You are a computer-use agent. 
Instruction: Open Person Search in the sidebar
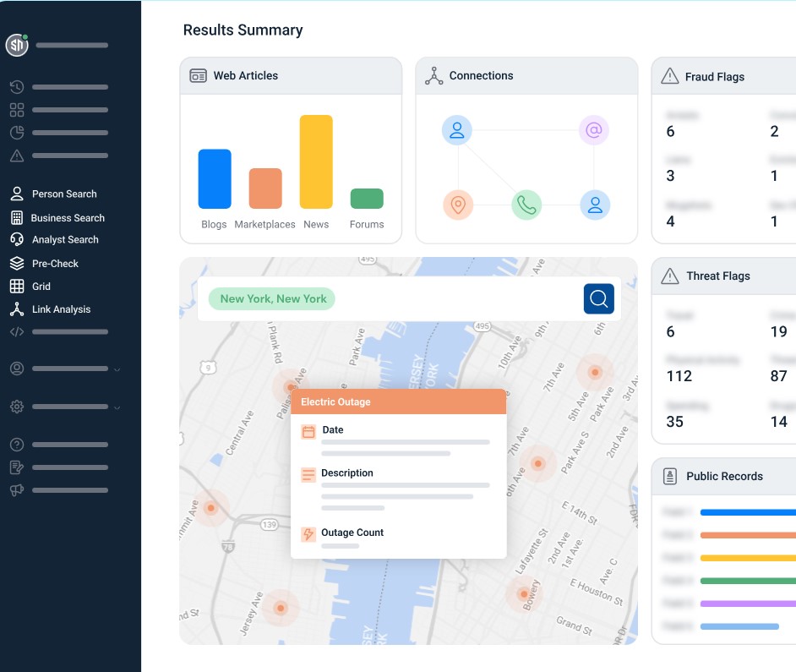(x=64, y=194)
